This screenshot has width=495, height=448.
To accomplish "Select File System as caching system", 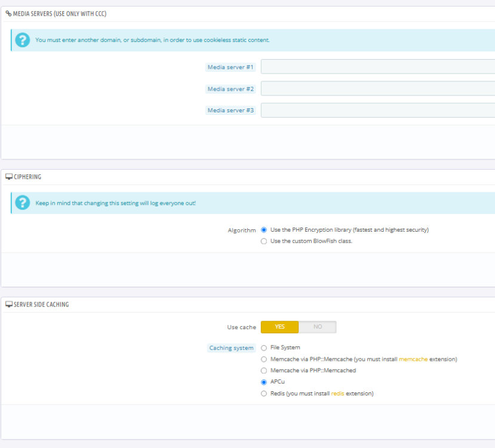I will (264, 348).
